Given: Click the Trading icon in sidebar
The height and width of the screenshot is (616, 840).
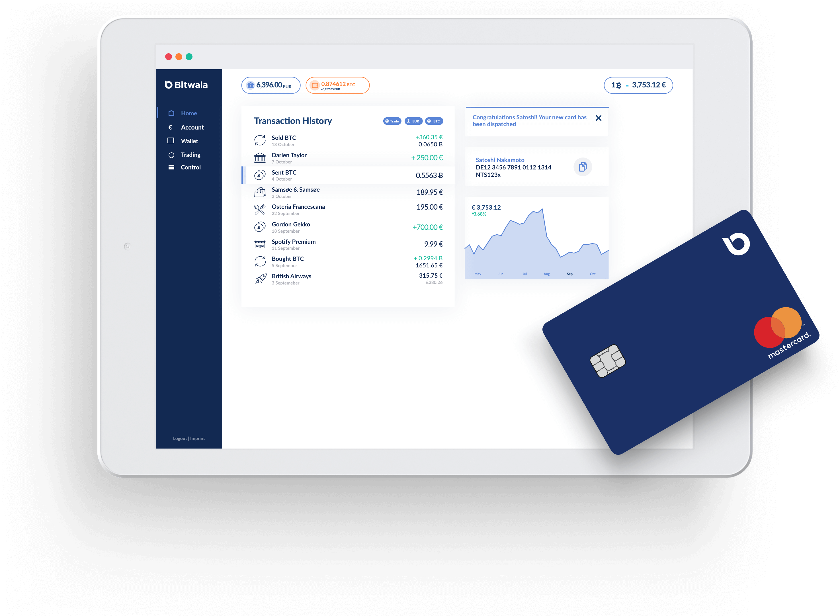Looking at the screenshot, I should [171, 155].
